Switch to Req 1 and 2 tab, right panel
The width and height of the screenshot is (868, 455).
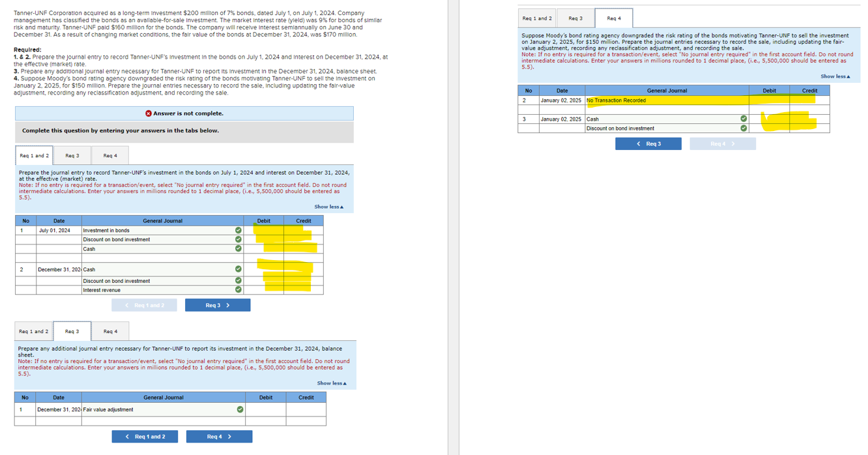pyautogui.click(x=537, y=18)
